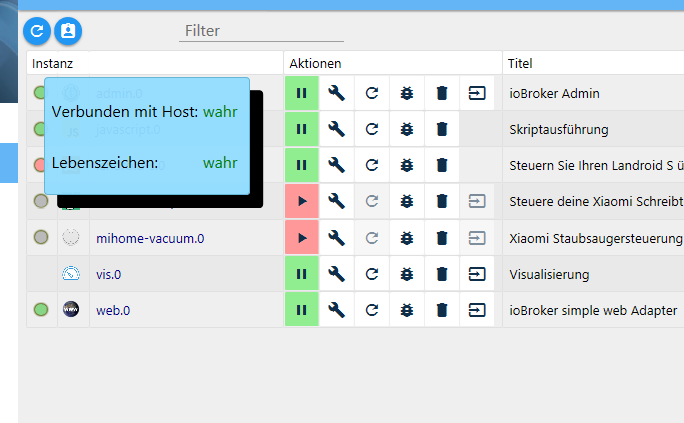Open wrench settings for admin.0
Screen dimensions: 684x423
coord(337,93)
